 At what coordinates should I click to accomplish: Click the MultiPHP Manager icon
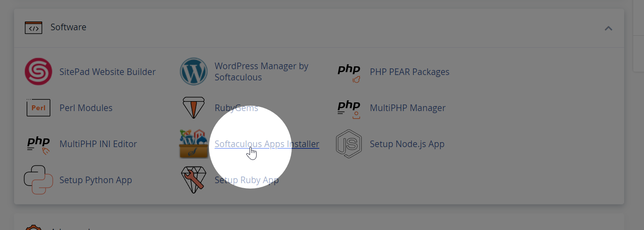coord(349,109)
